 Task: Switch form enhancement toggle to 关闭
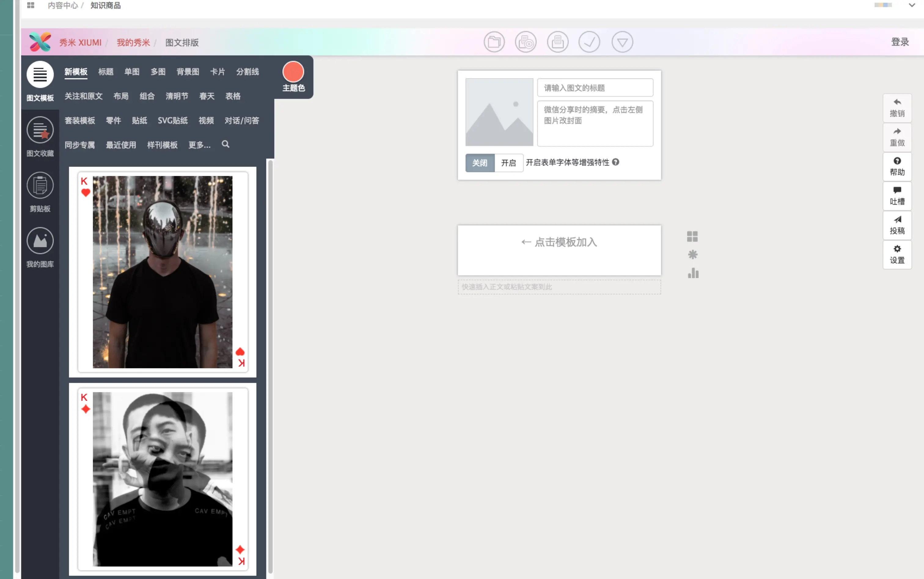coord(480,163)
